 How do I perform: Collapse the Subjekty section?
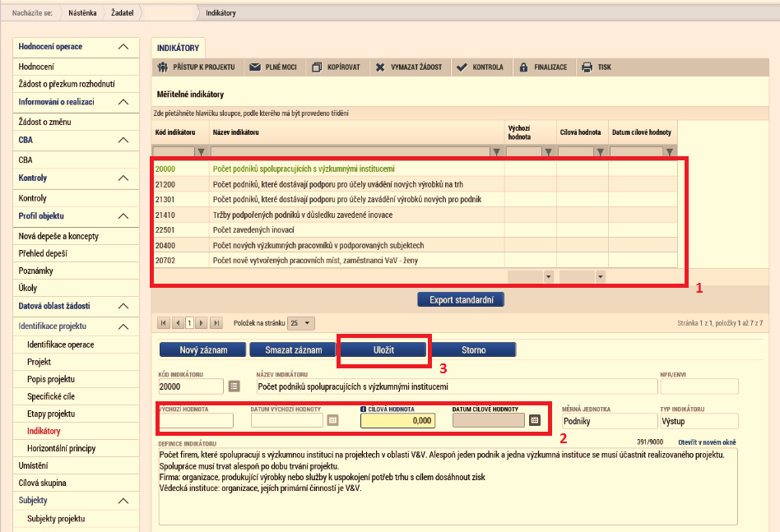pos(123,501)
